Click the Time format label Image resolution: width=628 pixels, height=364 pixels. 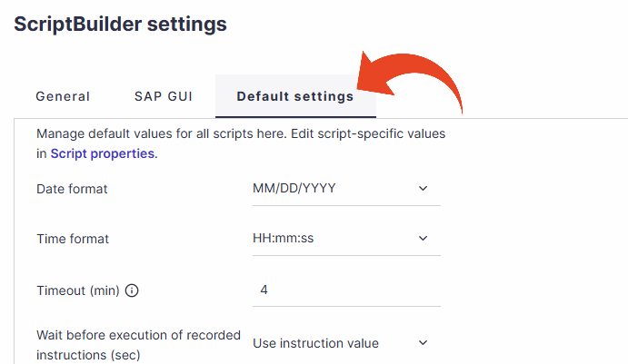(73, 239)
